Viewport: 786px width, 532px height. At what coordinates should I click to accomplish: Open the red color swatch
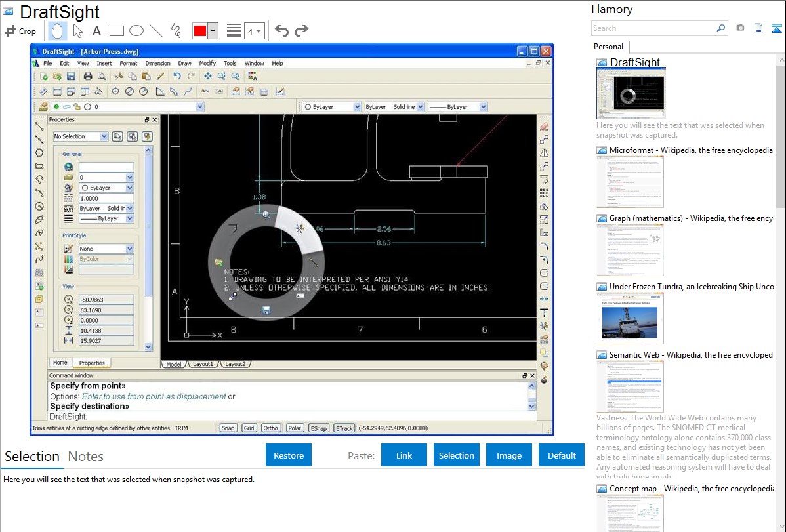200,31
